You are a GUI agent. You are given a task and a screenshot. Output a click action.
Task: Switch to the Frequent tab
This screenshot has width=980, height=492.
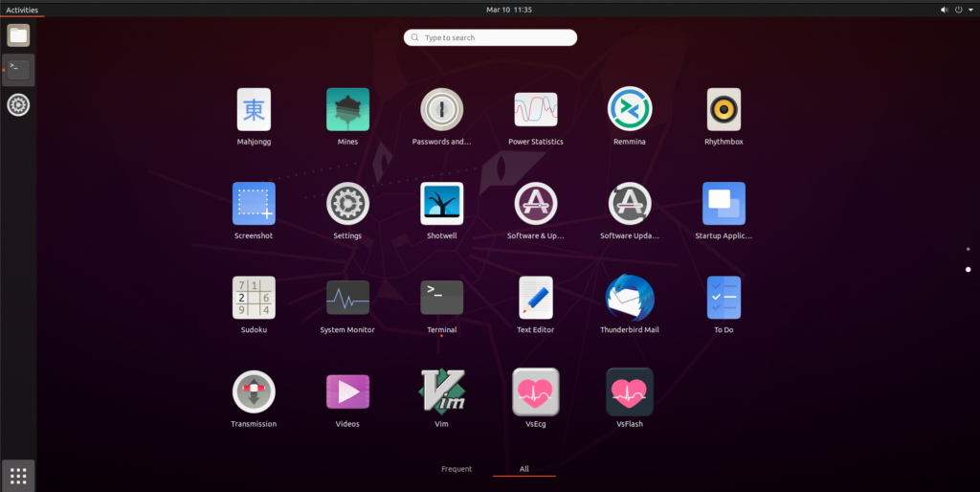coord(457,469)
